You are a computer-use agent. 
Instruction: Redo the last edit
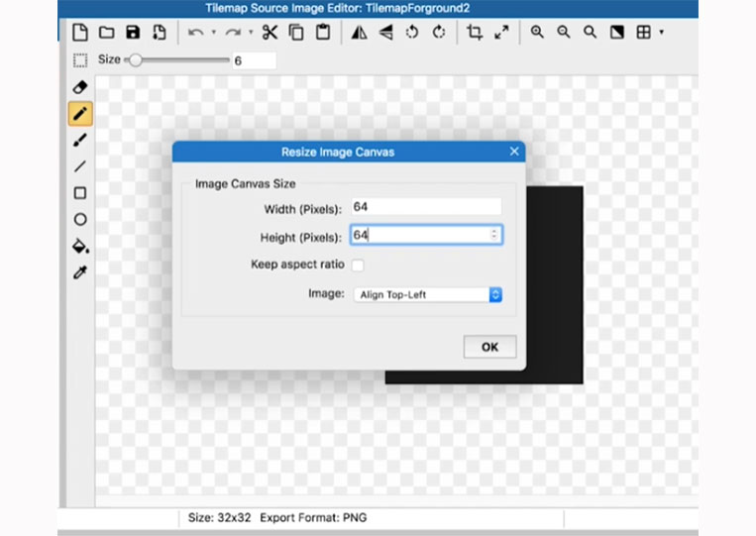point(234,33)
